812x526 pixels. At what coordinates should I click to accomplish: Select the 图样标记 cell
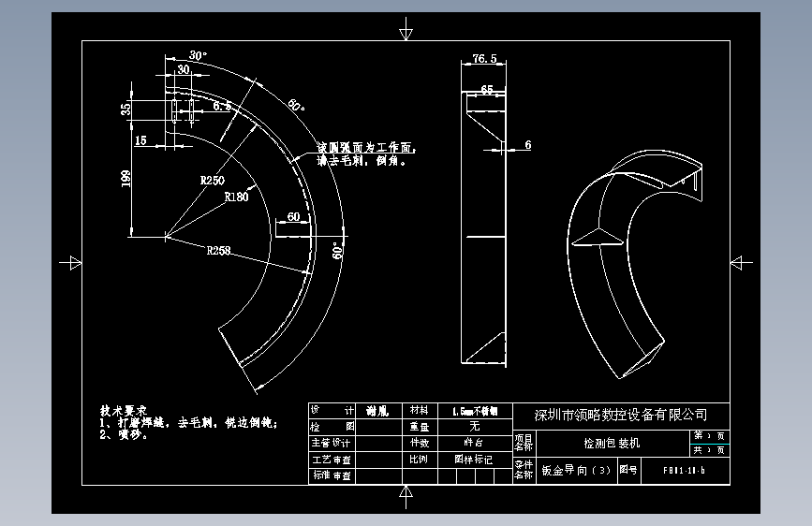pyautogui.click(x=474, y=460)
